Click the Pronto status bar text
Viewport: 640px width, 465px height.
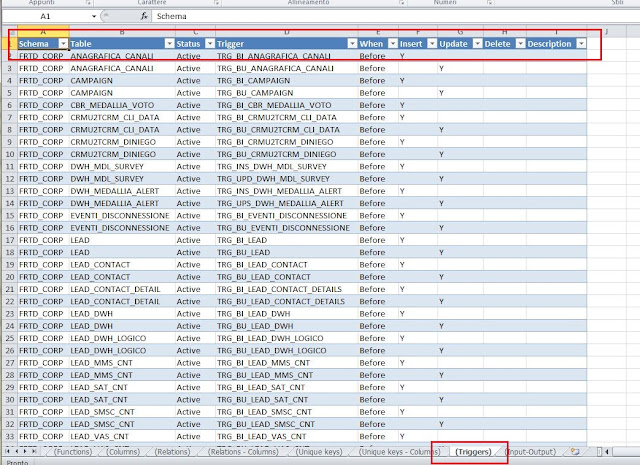(x=18, y=462)
